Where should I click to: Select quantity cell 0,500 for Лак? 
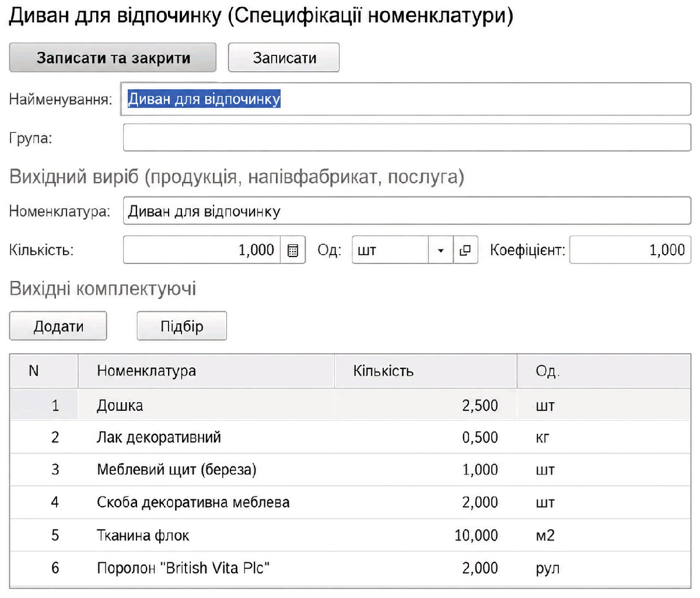click(426, 437)
